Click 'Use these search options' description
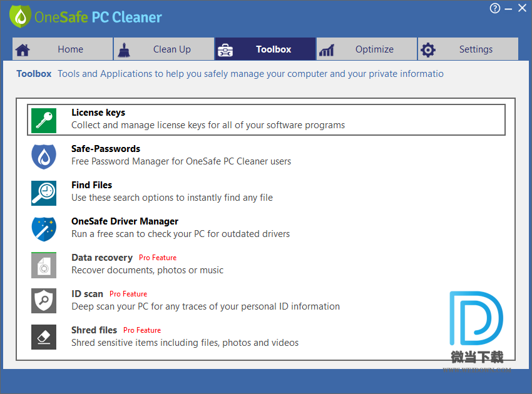Screen dimensions: 532x394 point(172,198)
